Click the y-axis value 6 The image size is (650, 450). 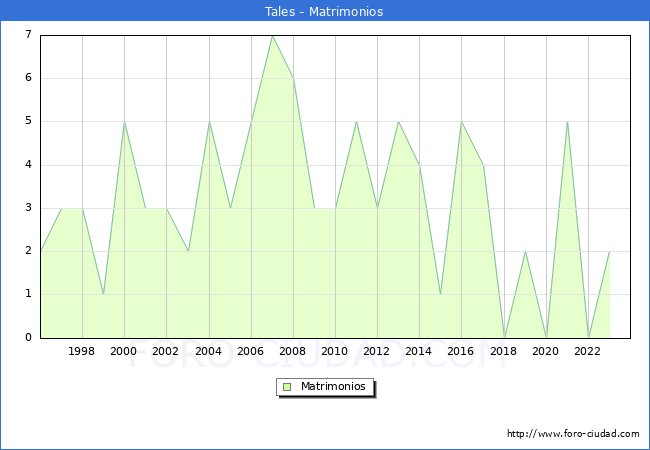point(28,77)
